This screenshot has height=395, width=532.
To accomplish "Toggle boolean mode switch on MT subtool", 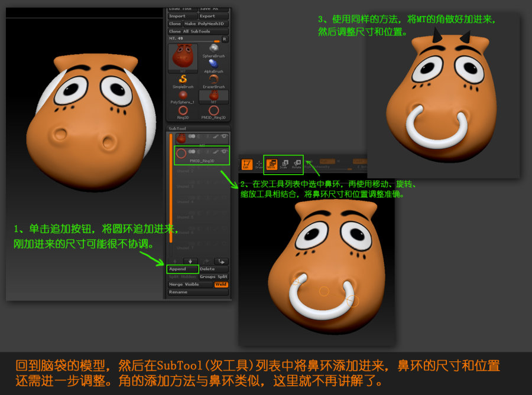I will tap(192, 136).
